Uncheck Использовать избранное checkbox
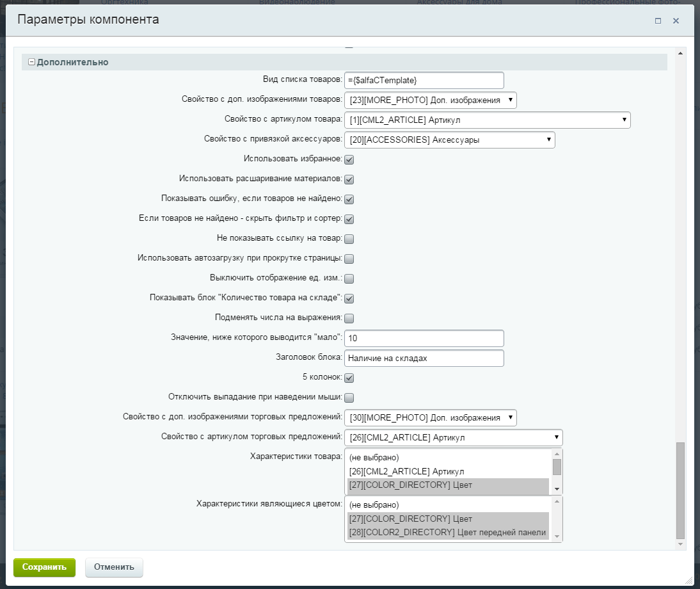Viewport: 700px width, 589px height. pyautogui.click(x=349, y=159)
